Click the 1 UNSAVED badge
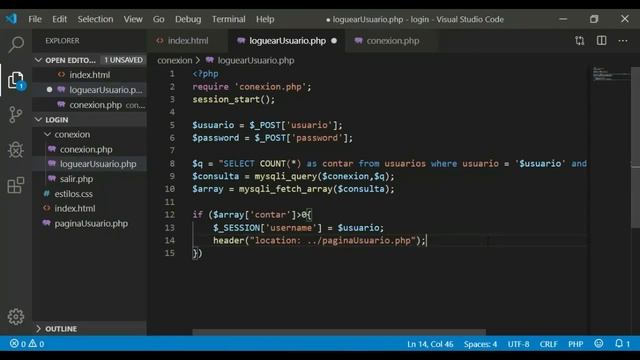The height and width of the screenshot is (360, 640). (x=123, y=60)
